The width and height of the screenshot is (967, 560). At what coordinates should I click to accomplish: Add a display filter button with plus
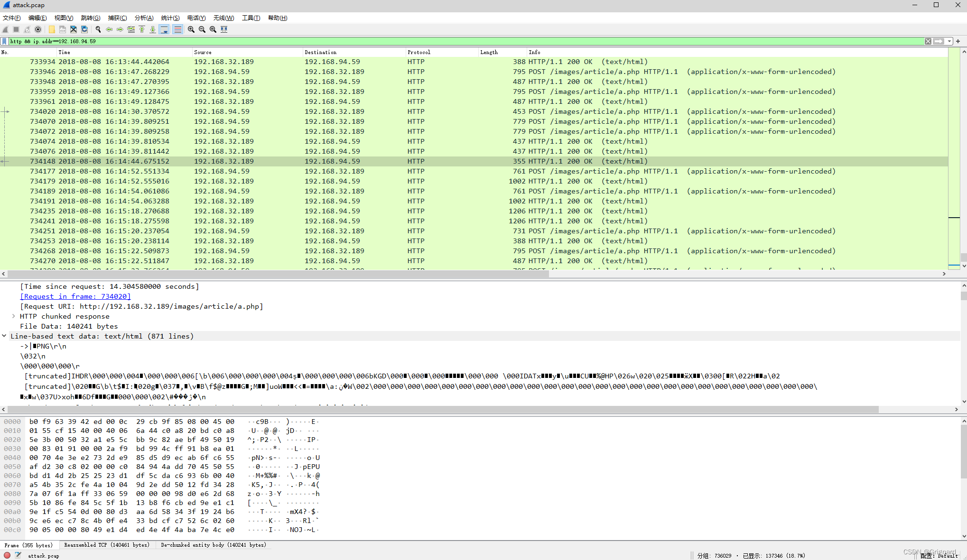click(x=958, y=41)
